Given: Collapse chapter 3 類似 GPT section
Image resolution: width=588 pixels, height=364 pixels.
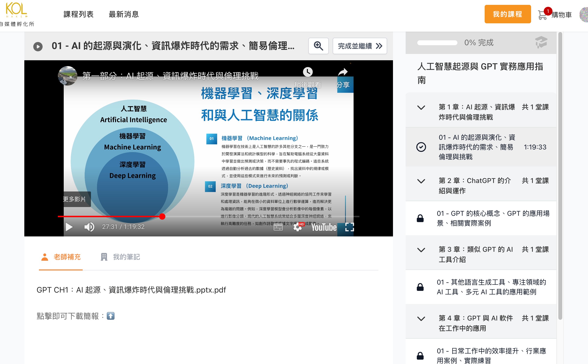Looking at the screenshot, I should [x=421, y=250].
